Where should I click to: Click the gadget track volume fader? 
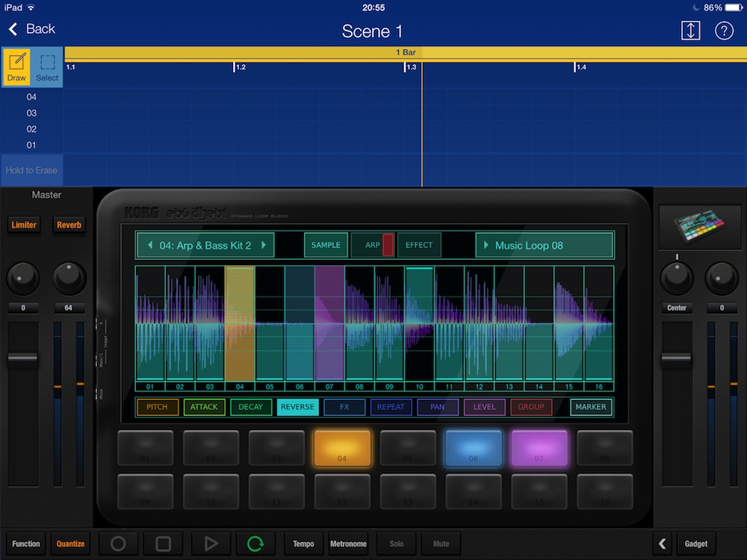677,358
